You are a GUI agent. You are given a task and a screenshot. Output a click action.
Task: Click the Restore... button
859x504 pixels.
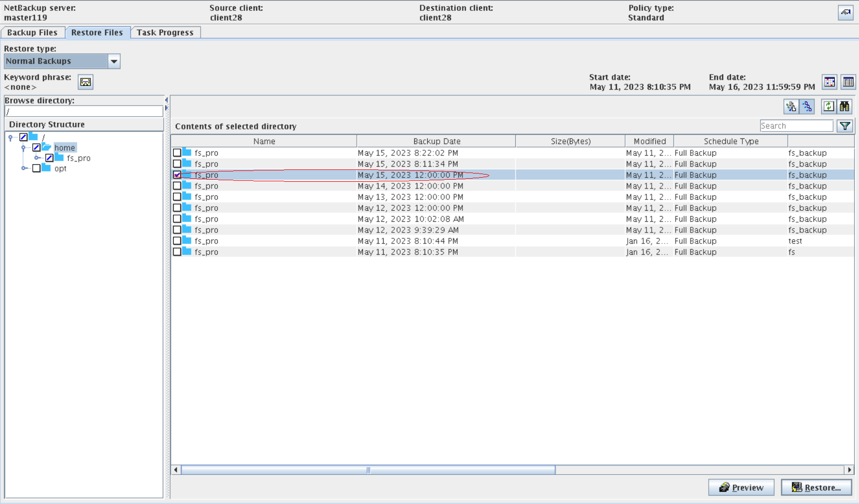(x=816, y=487)
